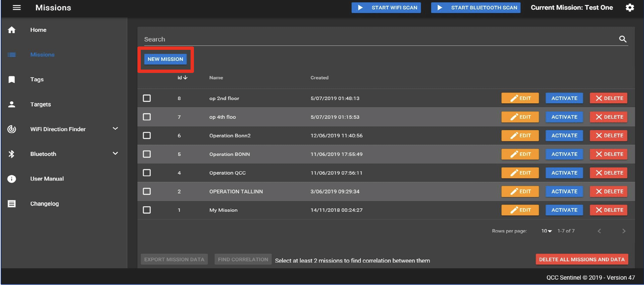Edit the Operation QCC mission
The image size is (644, 285).
[520, 173]
